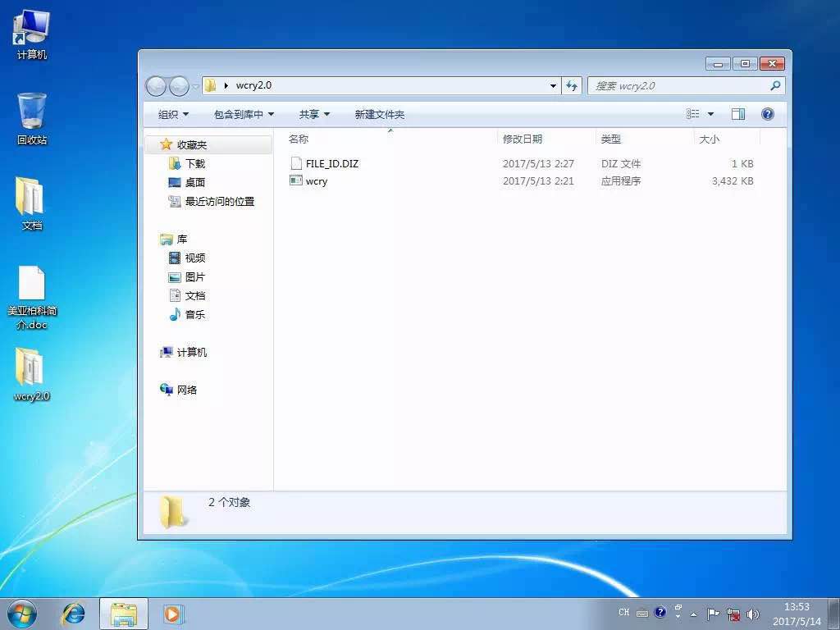
Task: Select 最近访问的位置 in navigation pane
Action: (220, 202)
